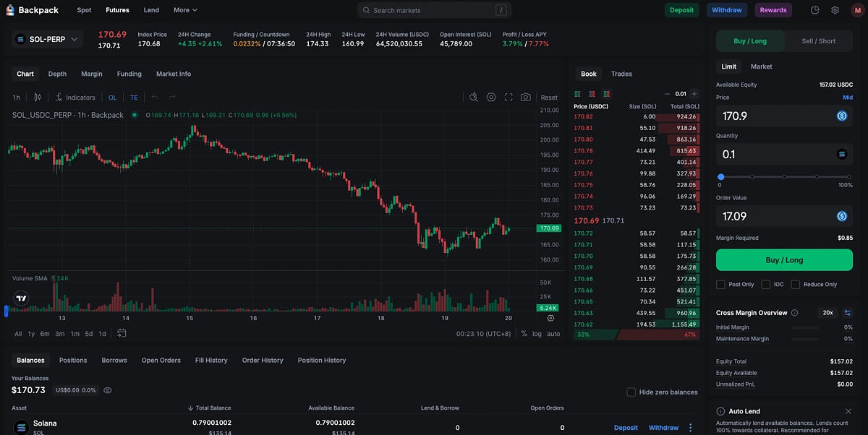Increase order book price grouping
The image size is (868, 435).
click(x=694, y=94)
